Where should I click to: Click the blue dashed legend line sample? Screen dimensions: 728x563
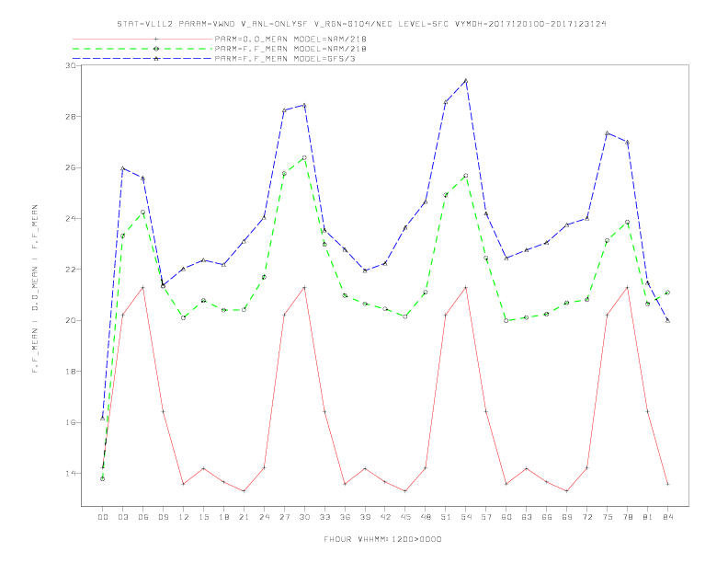pos(142,59)
